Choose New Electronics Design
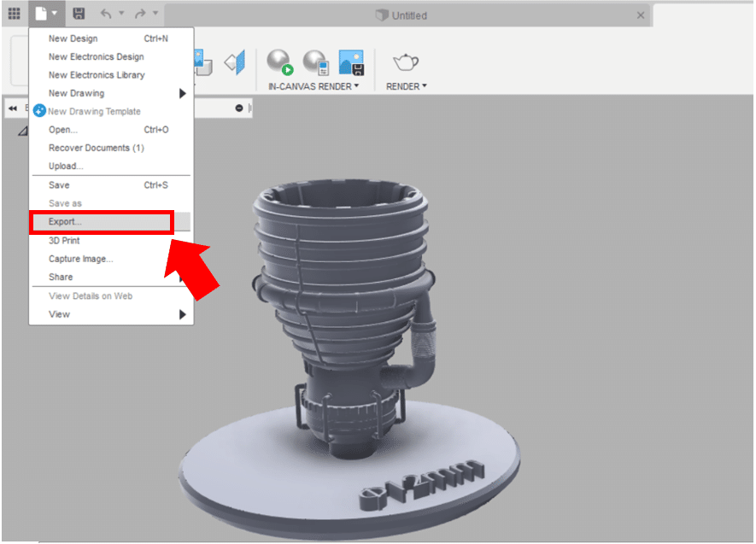 pyautogui.click(x=111, y=57)
